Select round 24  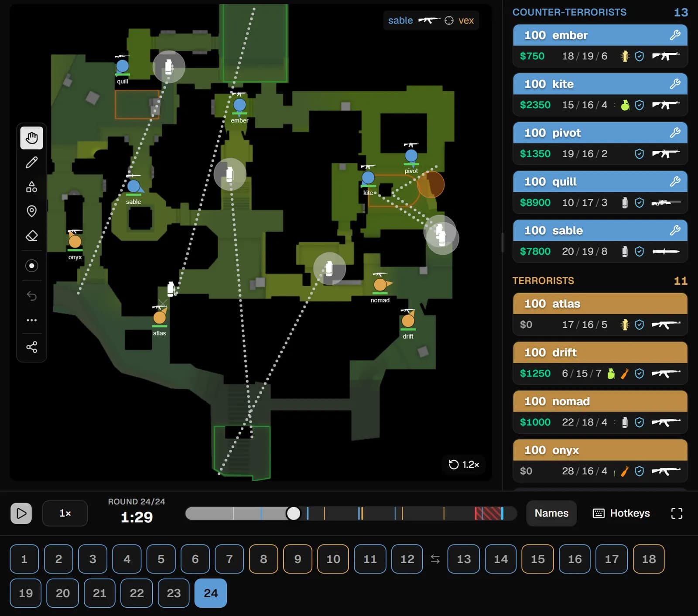(x=211, y=593)
